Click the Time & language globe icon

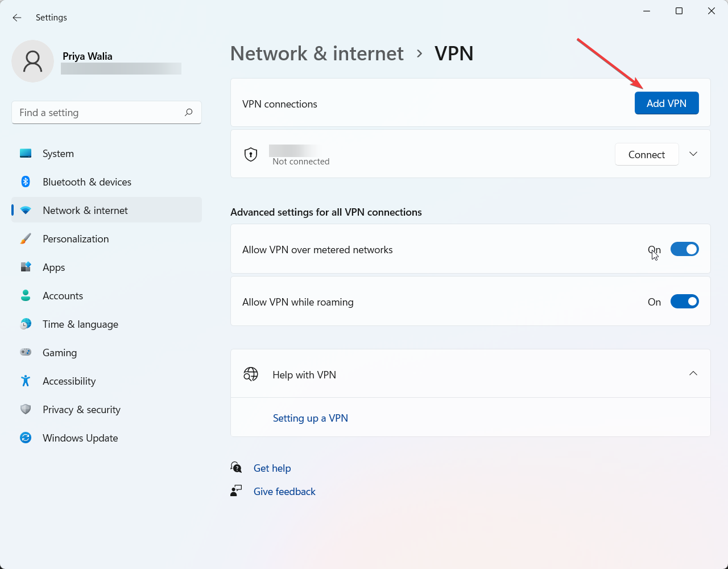point(26,324)
